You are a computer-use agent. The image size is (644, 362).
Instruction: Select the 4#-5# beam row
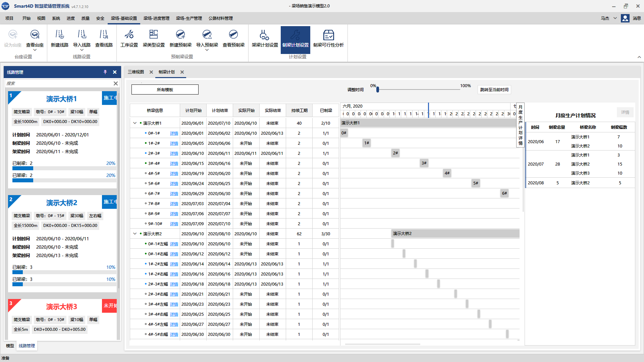[x=234, y=174]
